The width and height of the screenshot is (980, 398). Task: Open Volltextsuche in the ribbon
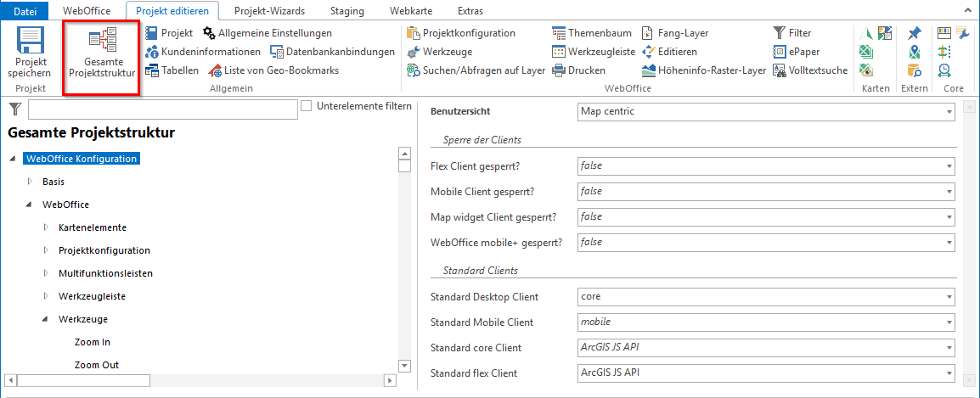pos(810,70)
